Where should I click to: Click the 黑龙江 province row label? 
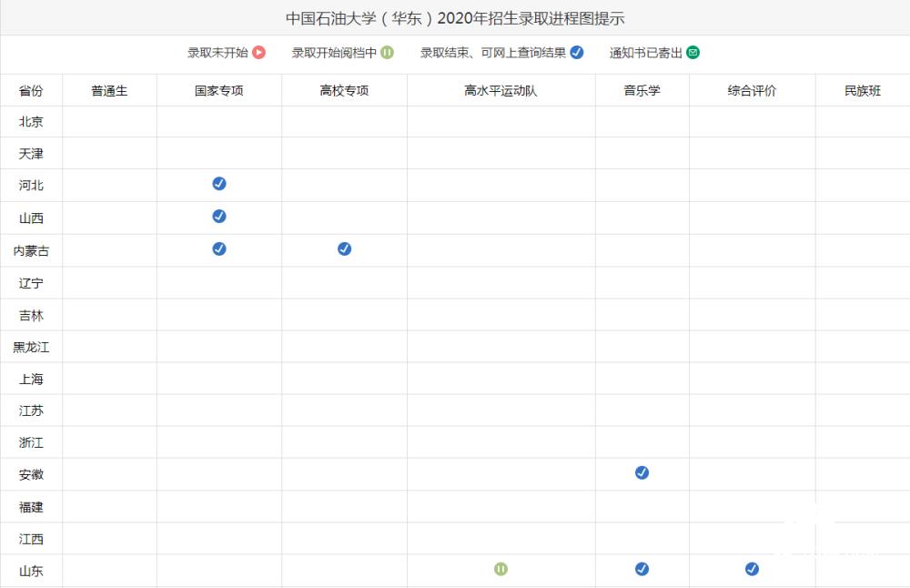tap(31, 347)
